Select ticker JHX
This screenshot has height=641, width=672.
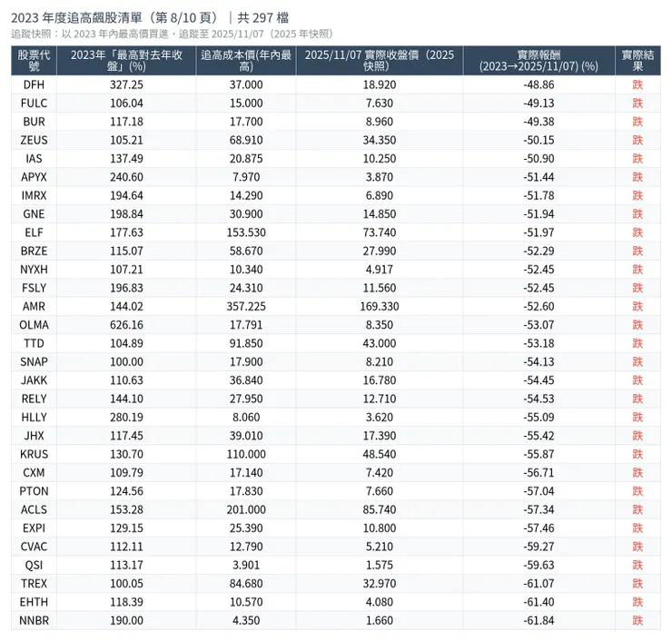[x=34, y=435]
